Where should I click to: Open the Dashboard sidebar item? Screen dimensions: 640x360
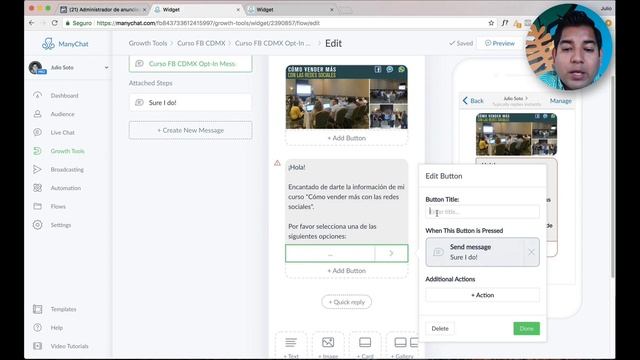click(64, 96)
